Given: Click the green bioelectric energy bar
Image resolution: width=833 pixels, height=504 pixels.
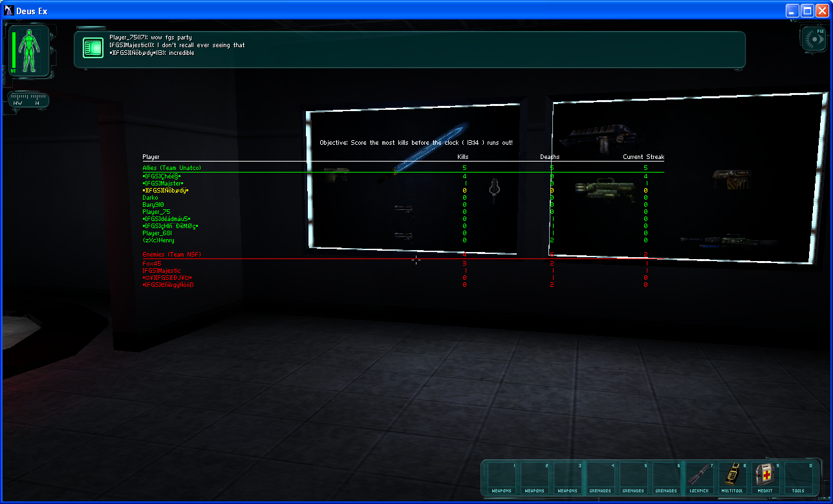Looking at the screenshot, I should tap(14, 50).
